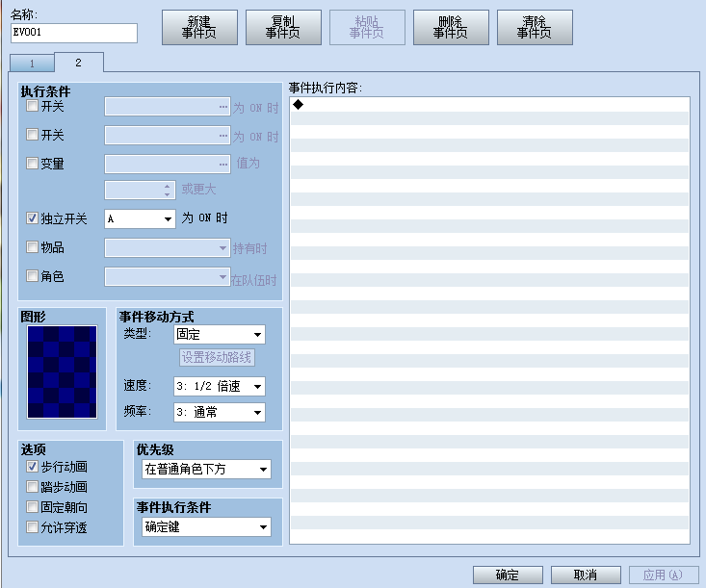This screenshot has height=588, width=706.
Task: Enable the 固定朝向 option
Action: point(32,506)
